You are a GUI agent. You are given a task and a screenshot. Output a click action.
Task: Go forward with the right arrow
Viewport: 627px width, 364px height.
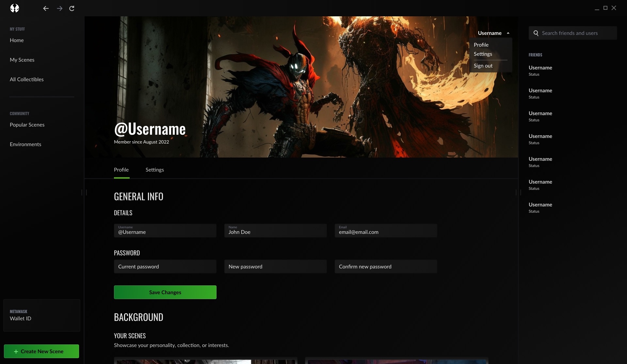tap(59, 8)
